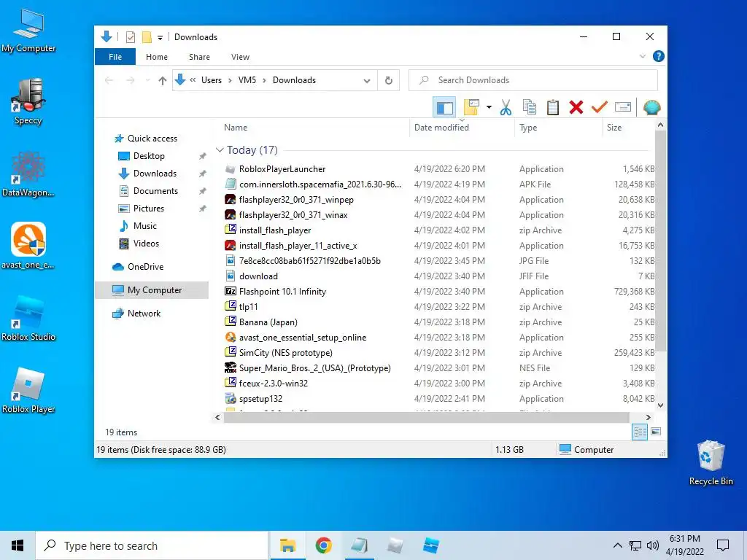Open the File ribbon tab
The width and height of the screenshot is (747, 560).
click(115, 57)
